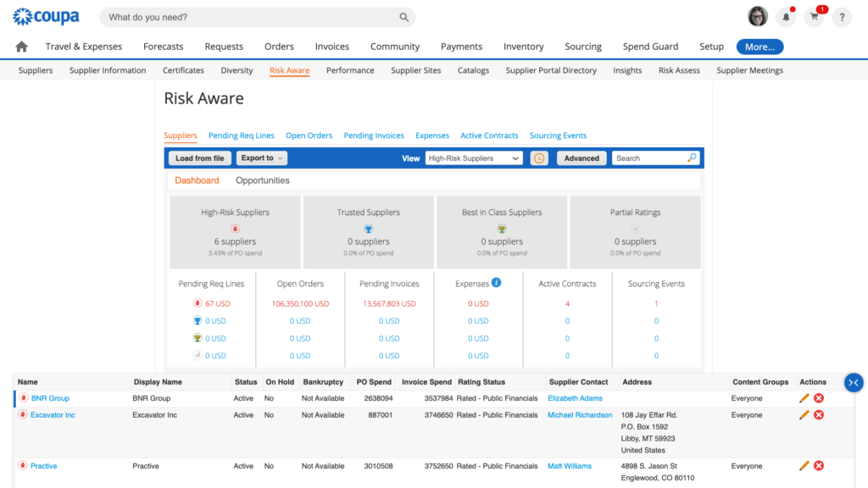Image resolution: width=868 pixels, height=488 pixels.
Task: Click the table Search input field
Action: 649,158
